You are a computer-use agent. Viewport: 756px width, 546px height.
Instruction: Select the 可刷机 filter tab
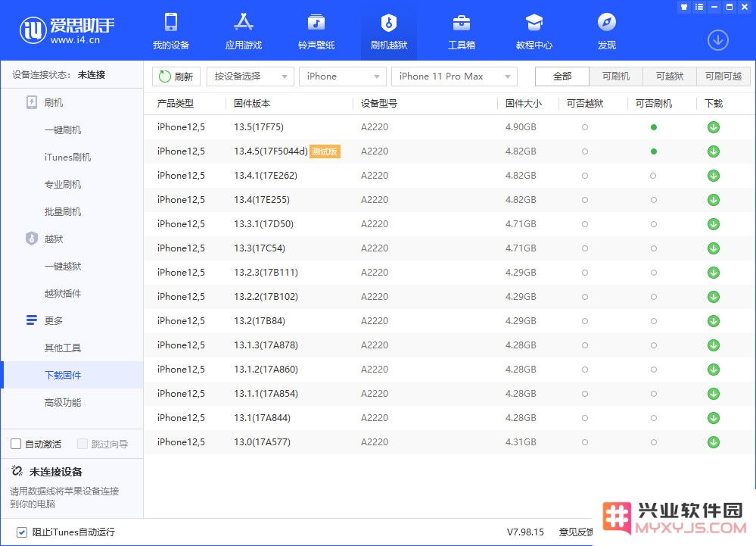coord(616,76)
